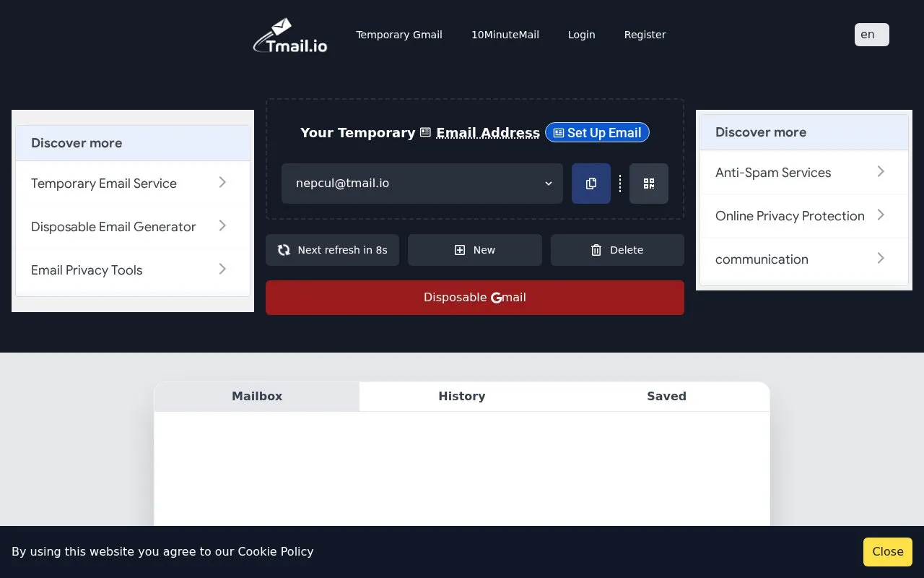
Task: Copy the temporary email address
Action: (591, 184)
